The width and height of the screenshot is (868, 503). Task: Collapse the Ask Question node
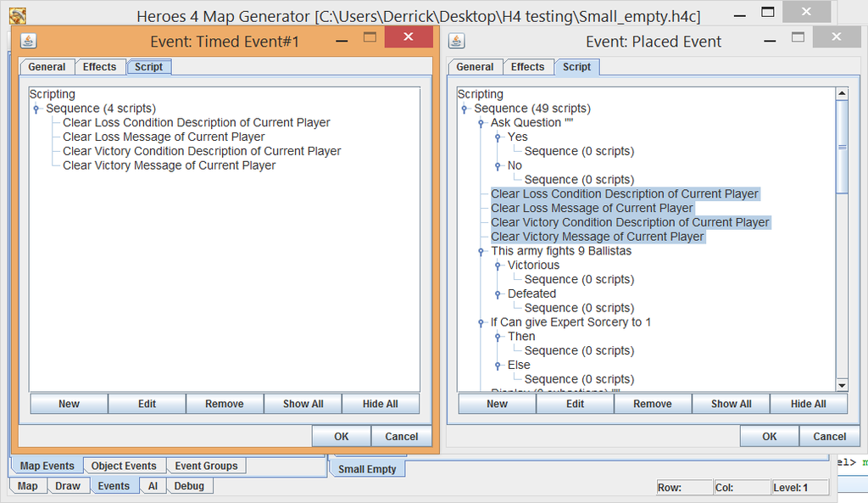click(x=481, y=123)
